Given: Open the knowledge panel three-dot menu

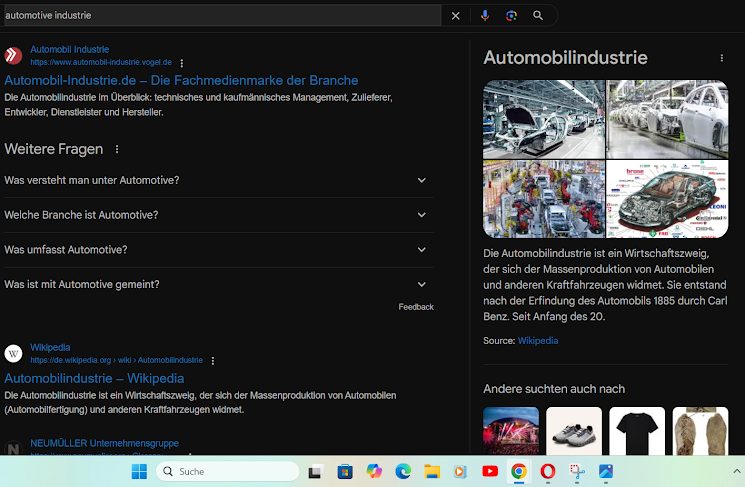Looking at the screenshot, I should [721, 58].
